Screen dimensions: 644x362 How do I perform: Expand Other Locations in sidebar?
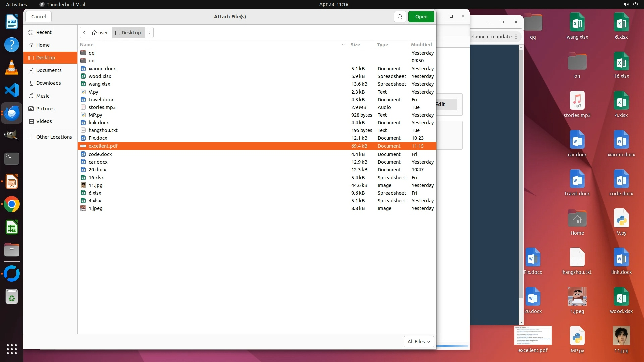pyautogui.click(x=54, y=137)
